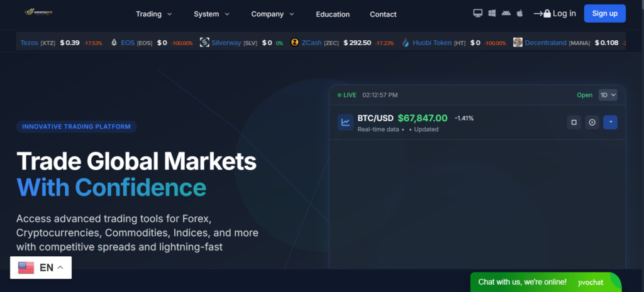Screen dimensions: 644x292
Task: Click the Decentraland price $0.108
Action: pyautogui.click(x=607, y=43)
